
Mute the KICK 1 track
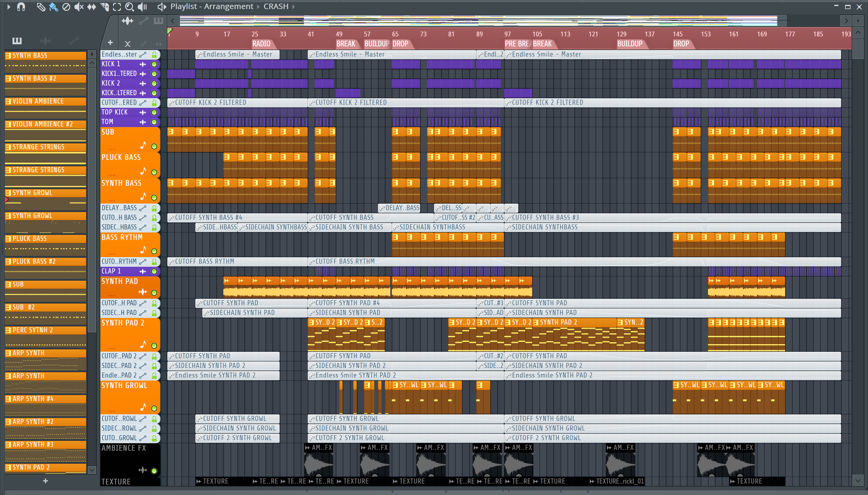pyautogui.click(x=154, y=64)
